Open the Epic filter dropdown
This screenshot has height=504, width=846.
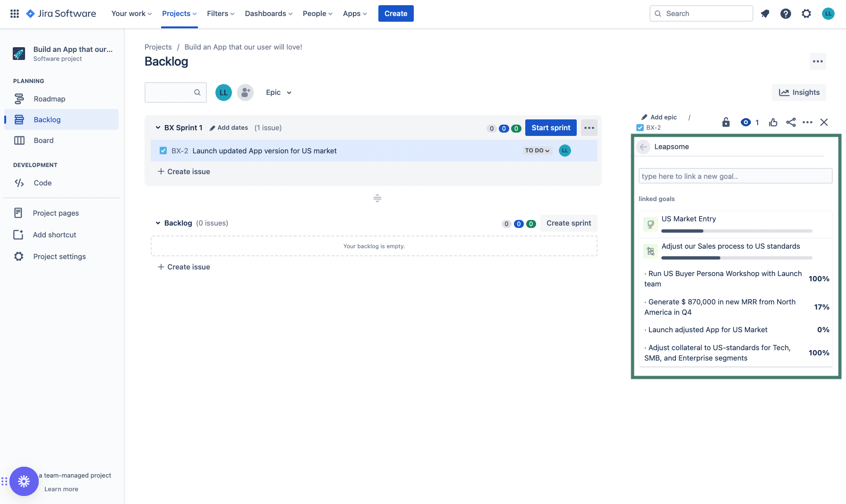pyautogui.click(x=279, y=92)
